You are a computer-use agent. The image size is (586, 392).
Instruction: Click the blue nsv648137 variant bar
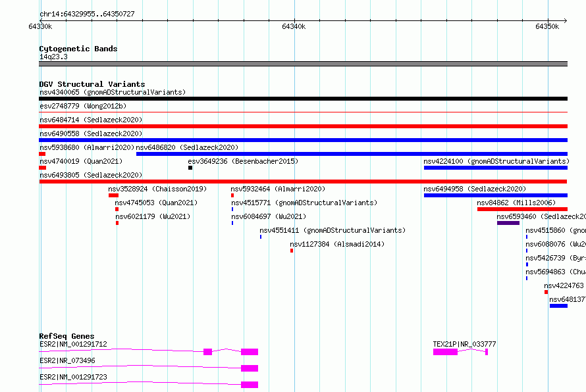(558, 306)
